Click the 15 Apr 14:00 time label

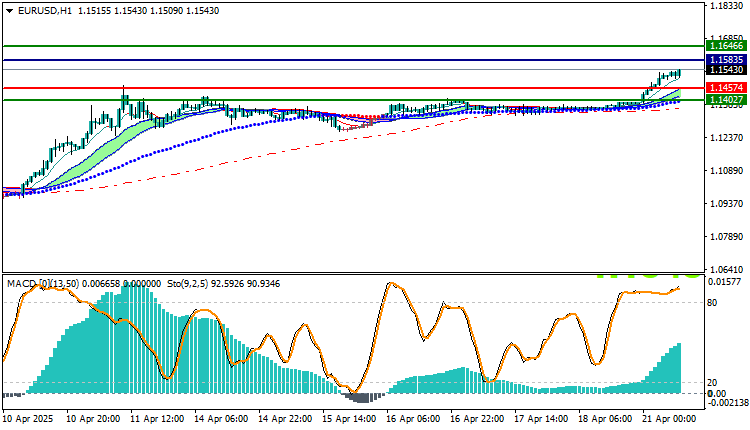click(349, 419)
